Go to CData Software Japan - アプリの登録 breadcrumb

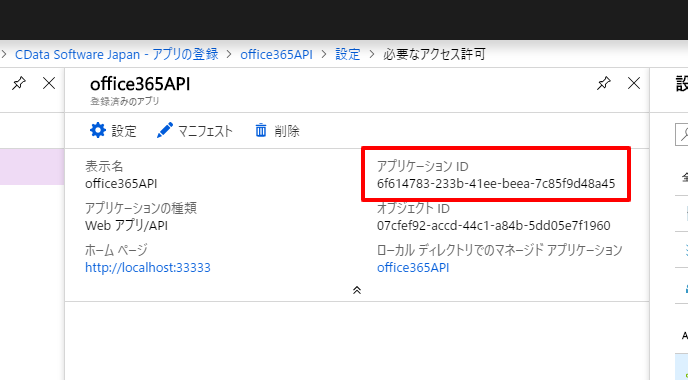point(117,54)
